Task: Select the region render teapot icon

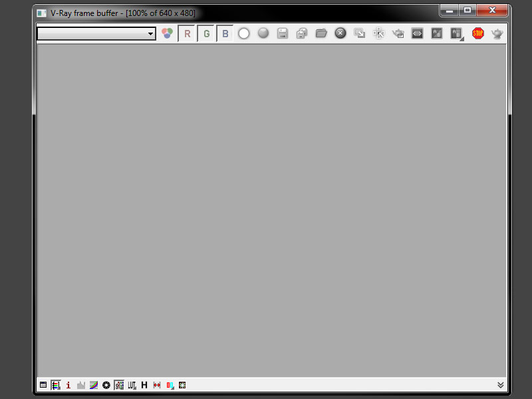Action: click(x=398, y=33)
